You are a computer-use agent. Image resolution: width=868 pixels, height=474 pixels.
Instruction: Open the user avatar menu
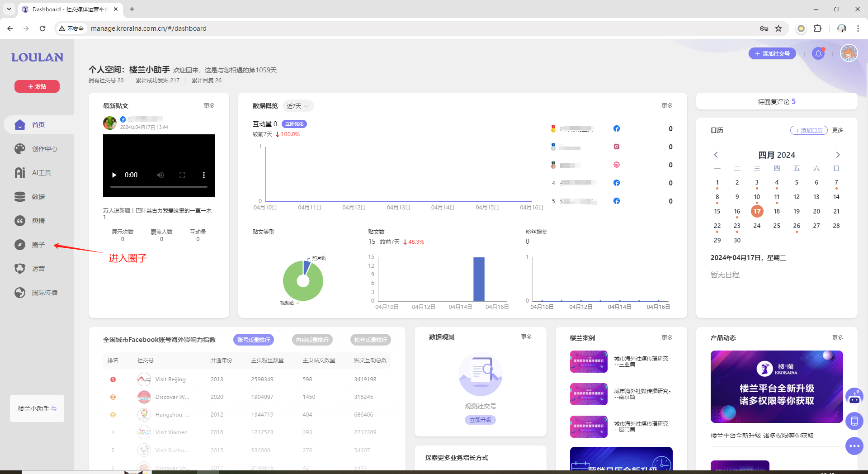849,53
